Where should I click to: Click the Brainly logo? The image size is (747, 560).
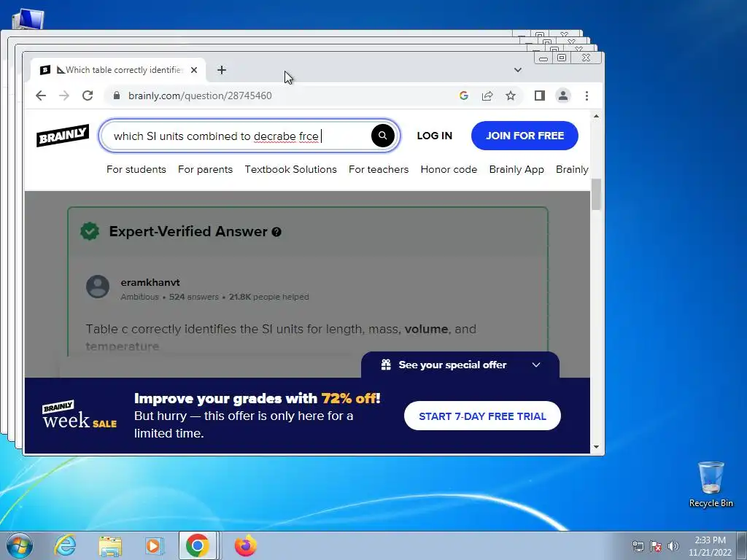(x=63, y=135)
